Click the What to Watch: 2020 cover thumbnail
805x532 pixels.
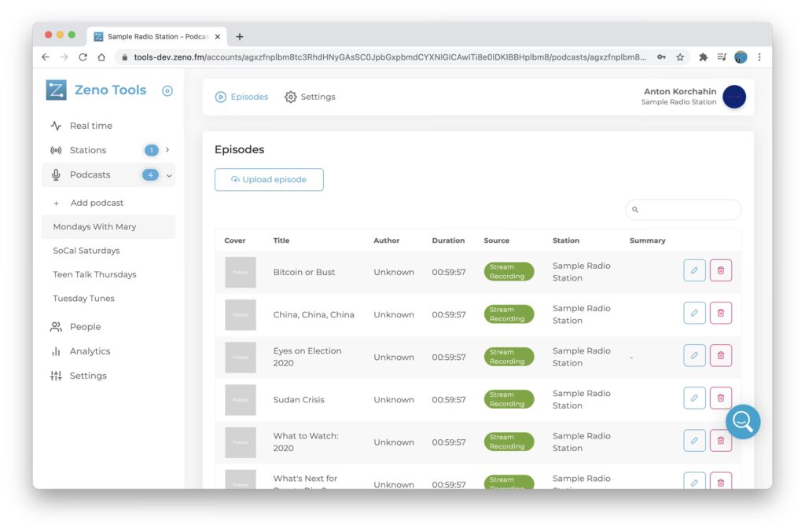241,442
